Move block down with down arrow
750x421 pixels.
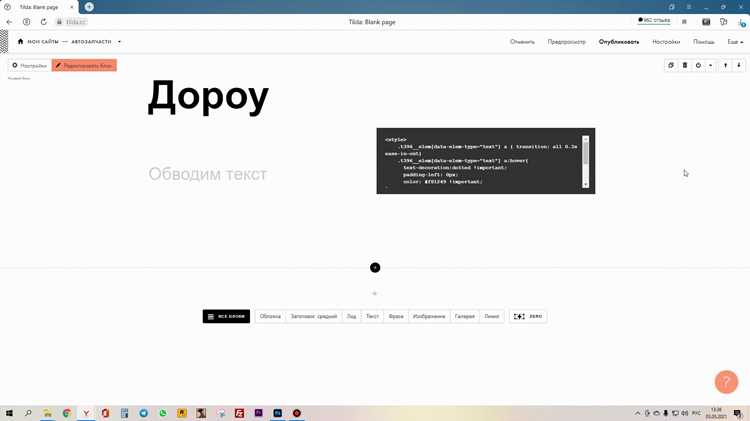(739, 65)
